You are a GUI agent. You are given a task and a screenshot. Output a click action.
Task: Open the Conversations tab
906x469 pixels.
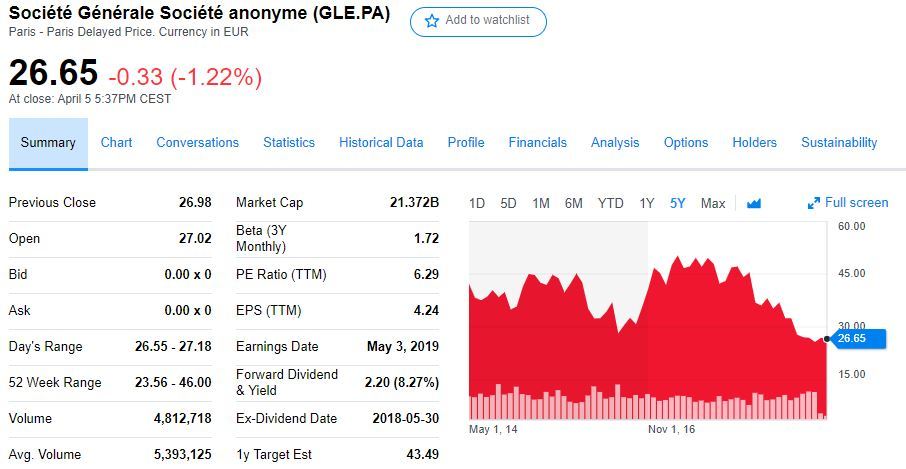[x=198, y=143]
